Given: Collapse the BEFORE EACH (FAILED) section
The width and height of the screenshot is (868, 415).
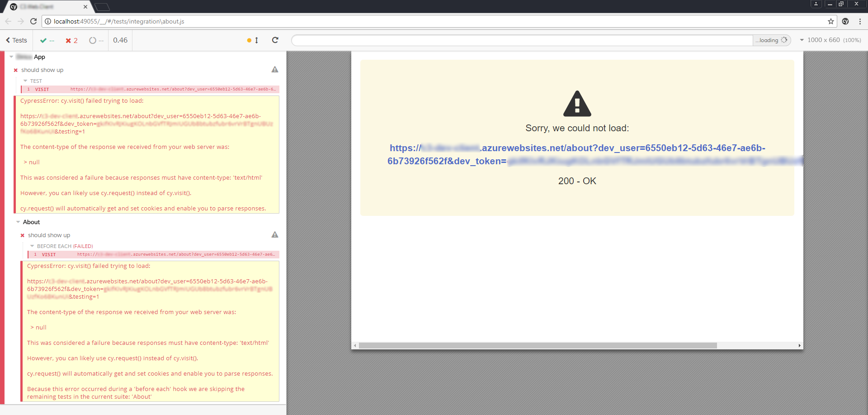Looking at the screenshot, I should coord(32,246).
